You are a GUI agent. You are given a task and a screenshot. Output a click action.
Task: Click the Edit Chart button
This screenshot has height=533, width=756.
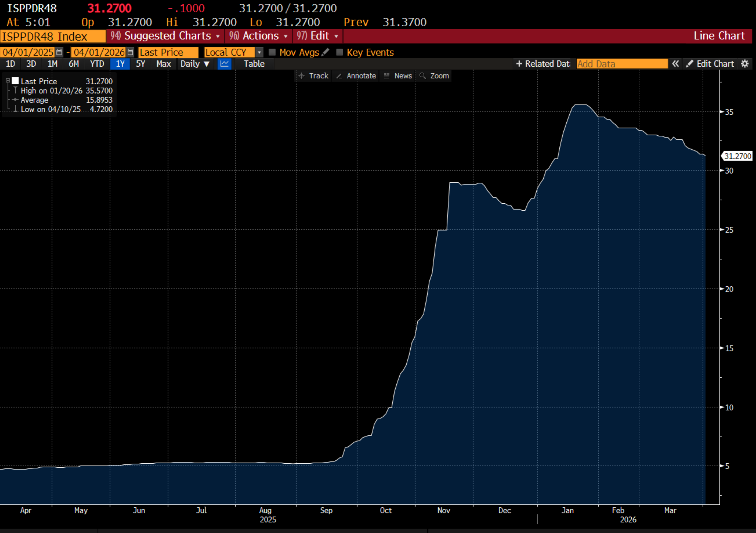click(710, 64)
